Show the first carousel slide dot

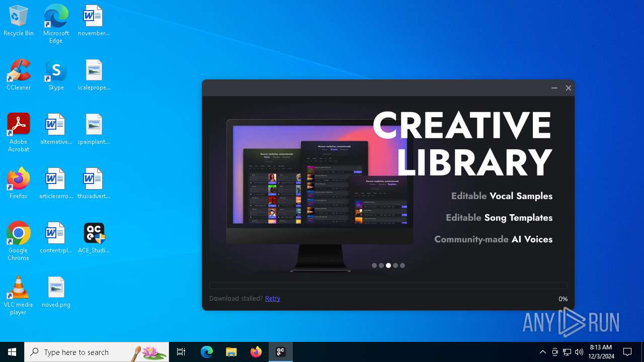pos(374,265)
